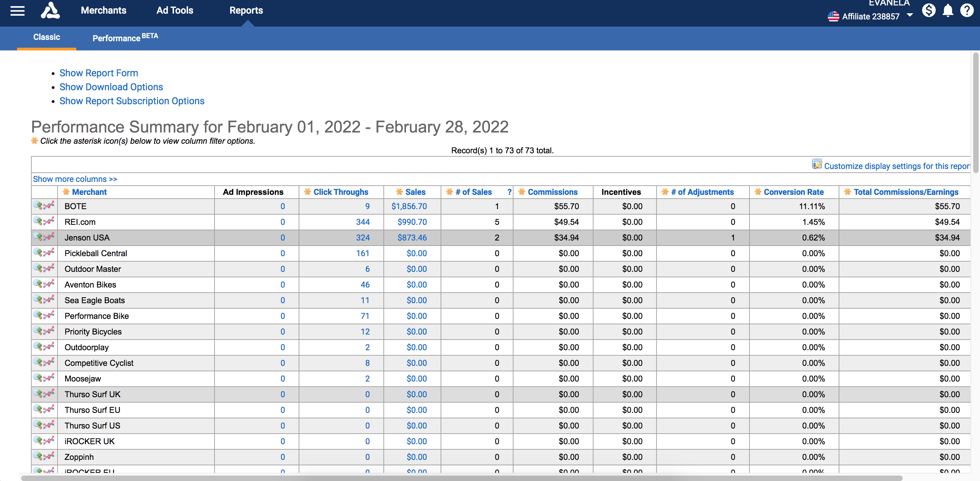Click the magnifier detail icon for Moosejaw
Image resolution: width=980 pixels, height=481 pixels.
point(38,378)
